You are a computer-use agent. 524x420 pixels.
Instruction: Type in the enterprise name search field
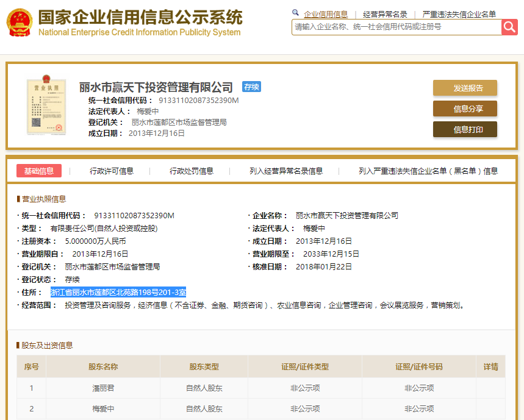(x=397, y=27)
